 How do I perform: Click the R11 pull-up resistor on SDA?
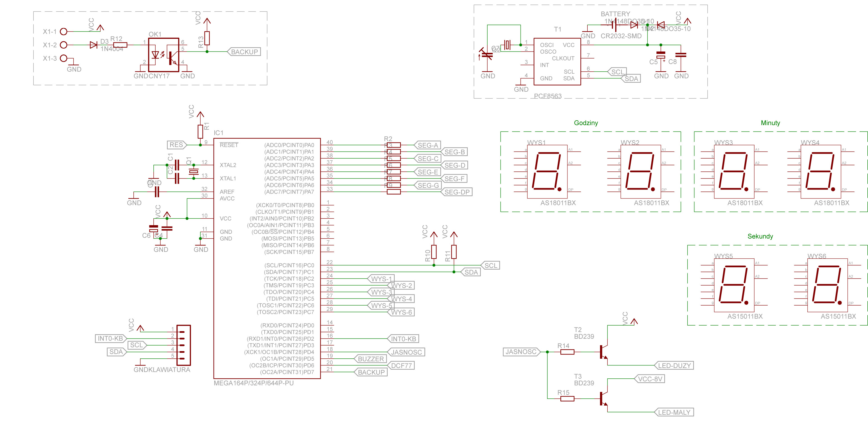click(454, 252)
